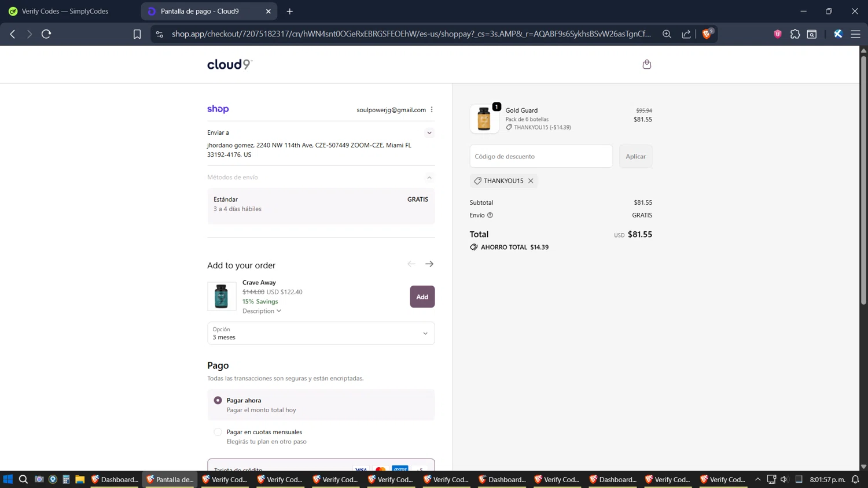
Task: Collapse the Métodos de envío section
Action: (429, 178)
